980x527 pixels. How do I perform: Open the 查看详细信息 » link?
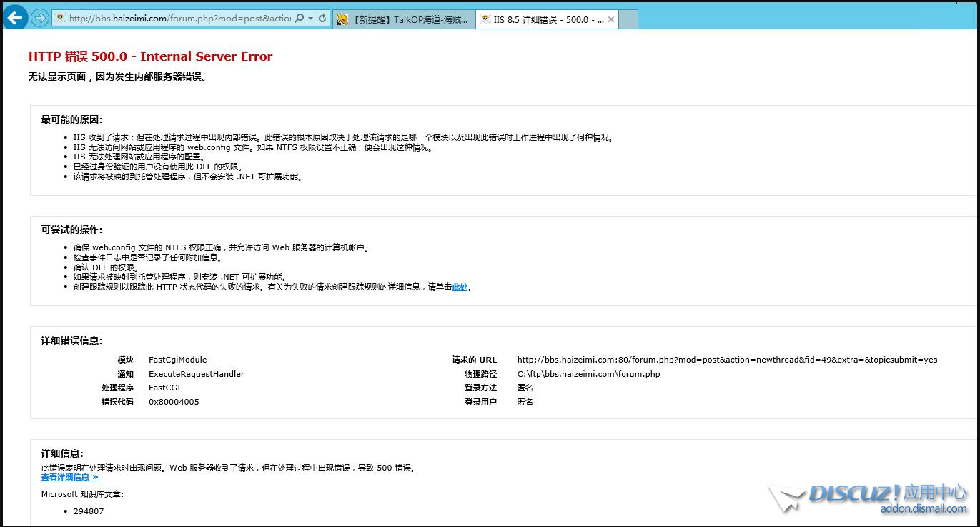[x=70, y=477]
